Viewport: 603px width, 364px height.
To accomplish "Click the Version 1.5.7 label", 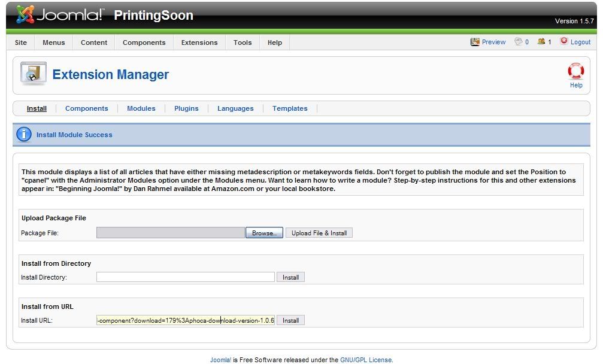I will tap(574, 21).
